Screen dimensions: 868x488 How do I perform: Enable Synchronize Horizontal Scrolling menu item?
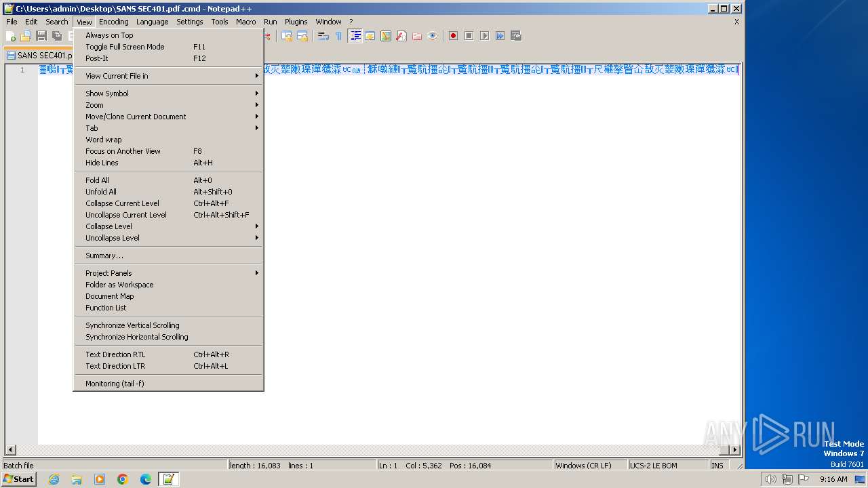click(x=168, y=337)
